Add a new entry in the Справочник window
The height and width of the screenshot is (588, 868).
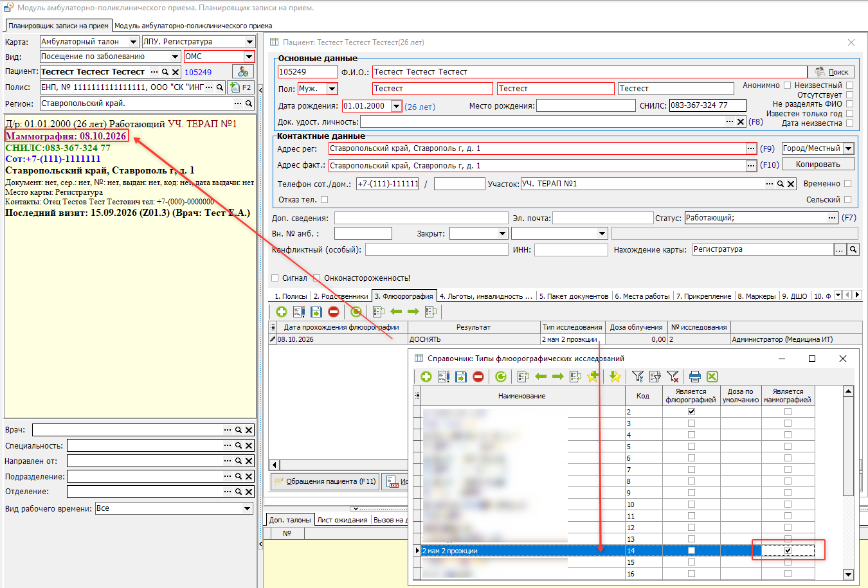pyautogui.click(x=426, y=377)
